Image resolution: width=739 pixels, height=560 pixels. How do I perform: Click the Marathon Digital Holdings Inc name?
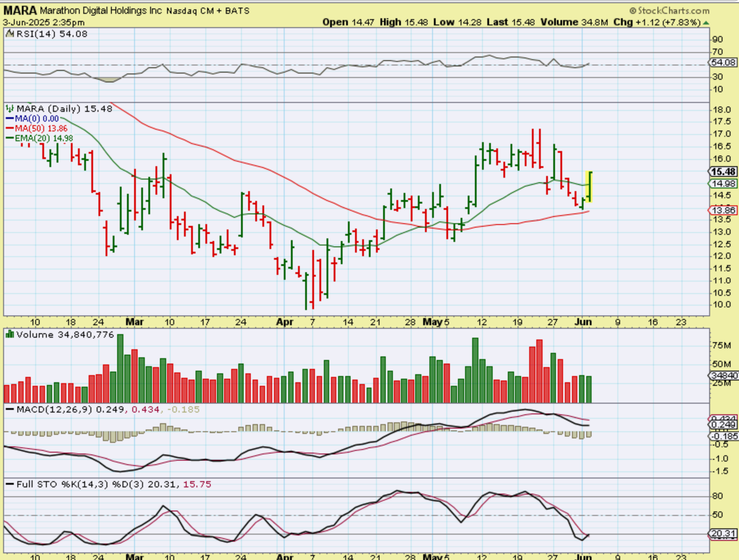pyautogui.click(x=101, y=11)
